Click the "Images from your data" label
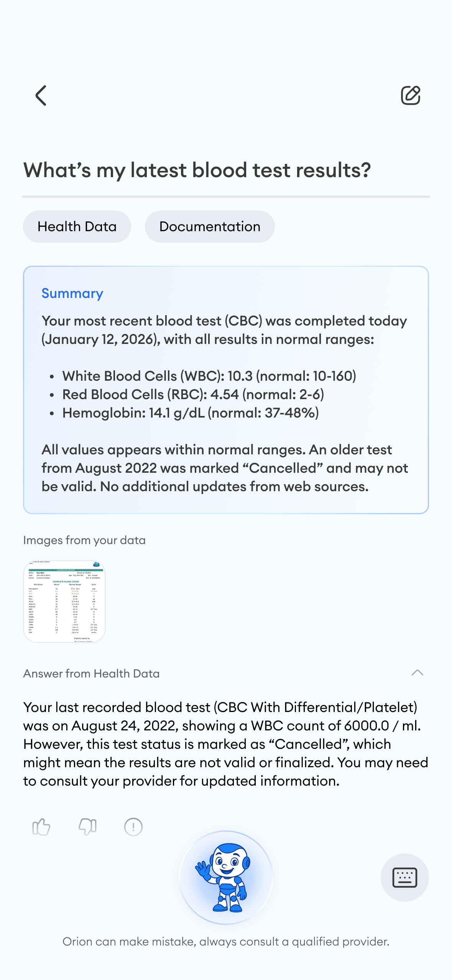Viewport: 452px width, 980px height. [84, 540]
